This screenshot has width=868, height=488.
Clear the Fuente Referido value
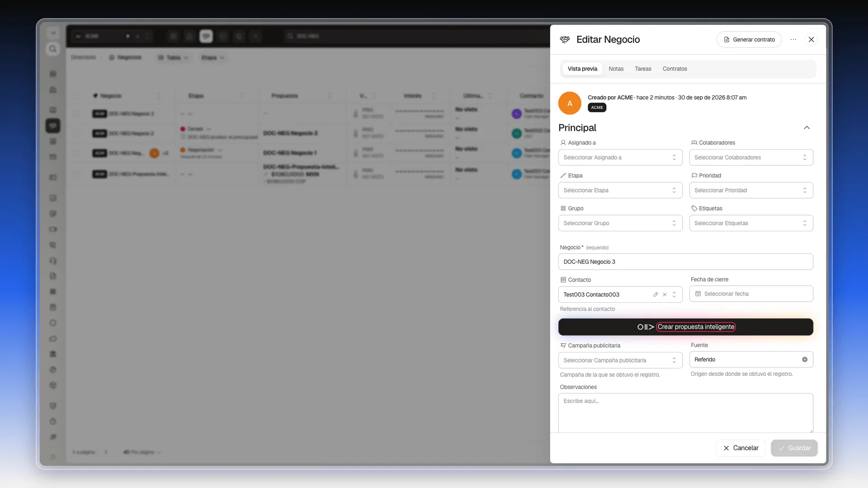click(805, 360)
